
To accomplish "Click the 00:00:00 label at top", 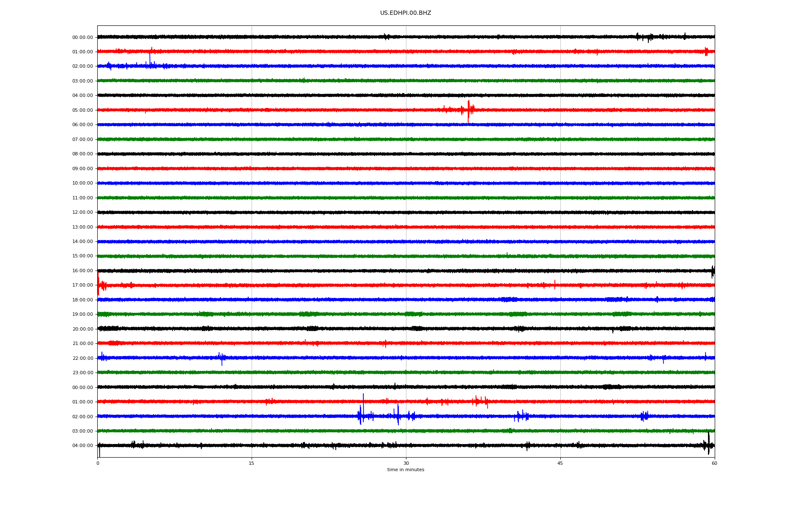I will coord(82,37).
